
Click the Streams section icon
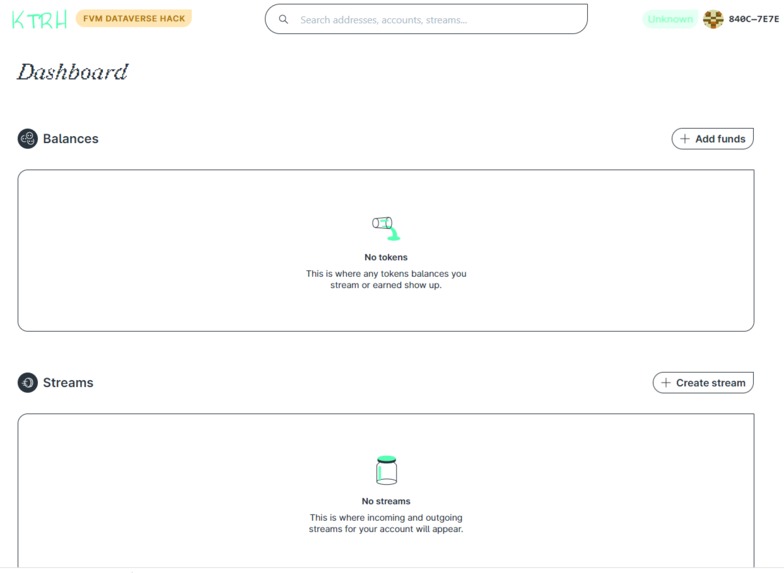(28, 382)
